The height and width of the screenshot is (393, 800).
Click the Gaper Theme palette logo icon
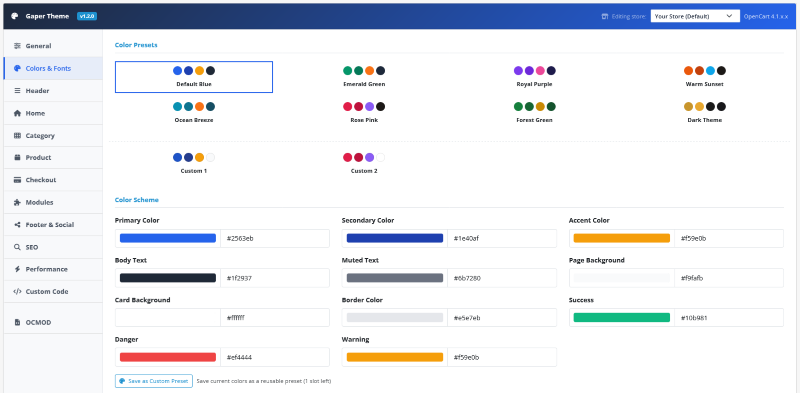(x=14, y=16)
